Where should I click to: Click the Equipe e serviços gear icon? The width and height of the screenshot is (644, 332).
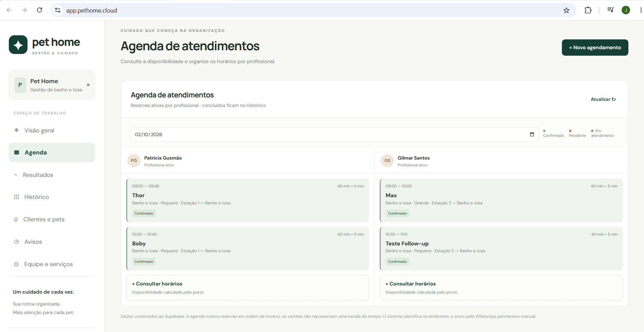(x=16, y=264)
